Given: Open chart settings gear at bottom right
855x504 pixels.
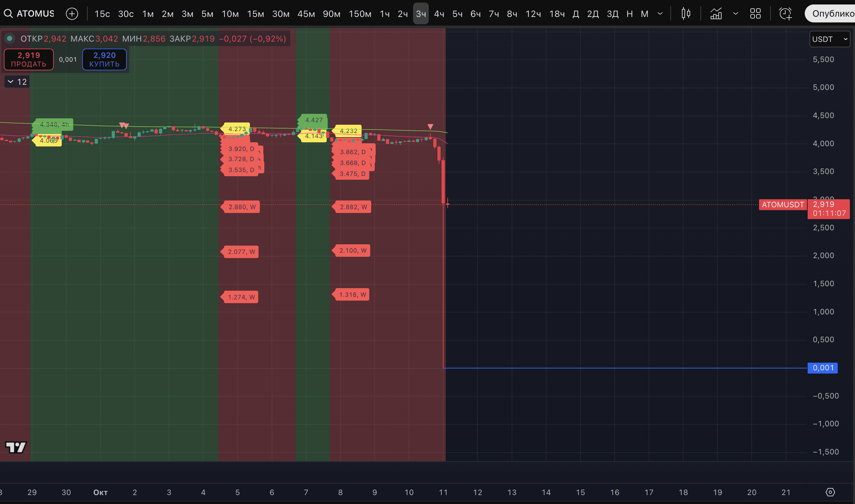Looking at the screenshot, I should 830,492.
